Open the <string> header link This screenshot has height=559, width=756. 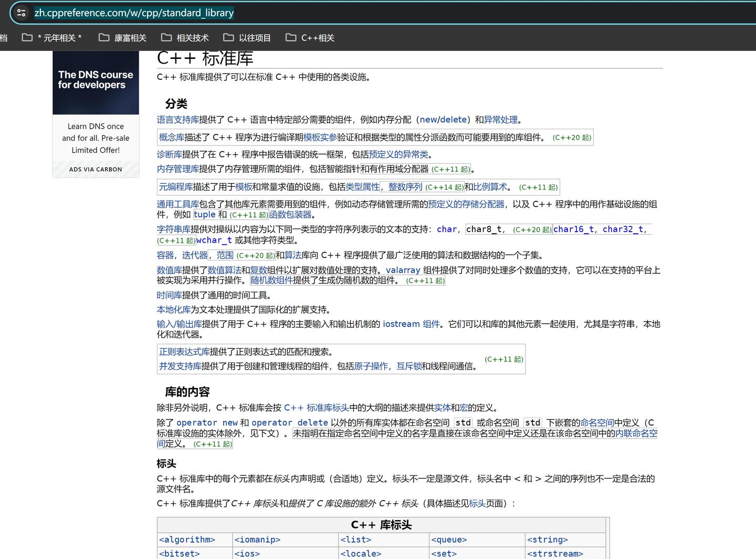[x=548, y=540]
